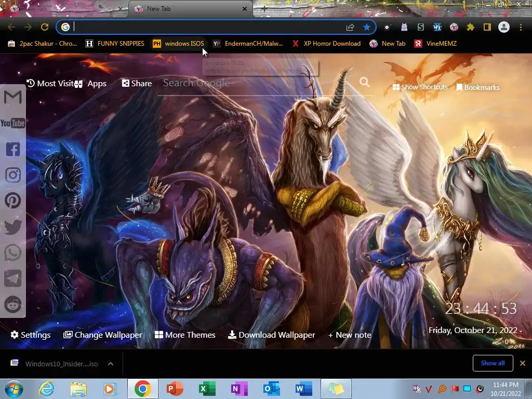The image size is (532, 399).
Task: Open the windows ISOS bookmark
Action: (x=179, y=44)
